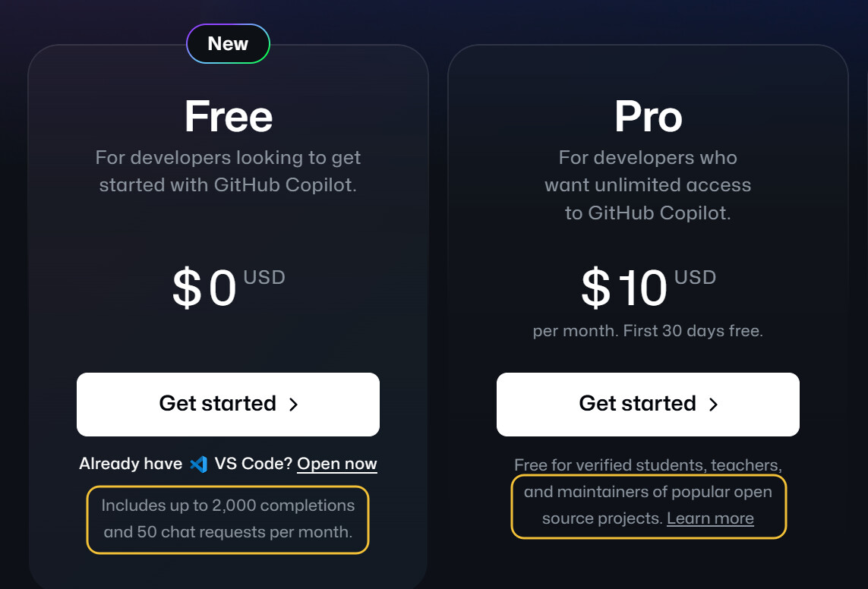Click the New badge above Free plan

coord(228,44)
